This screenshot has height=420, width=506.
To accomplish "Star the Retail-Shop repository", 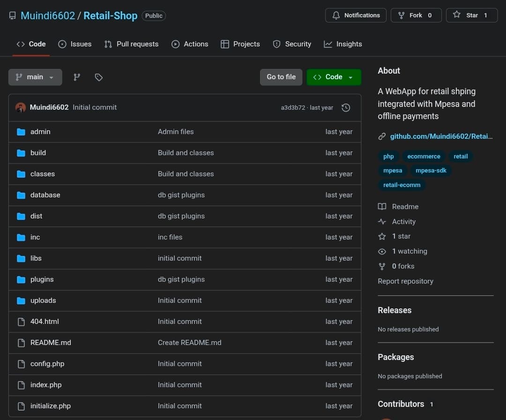I will coord(472,15).
